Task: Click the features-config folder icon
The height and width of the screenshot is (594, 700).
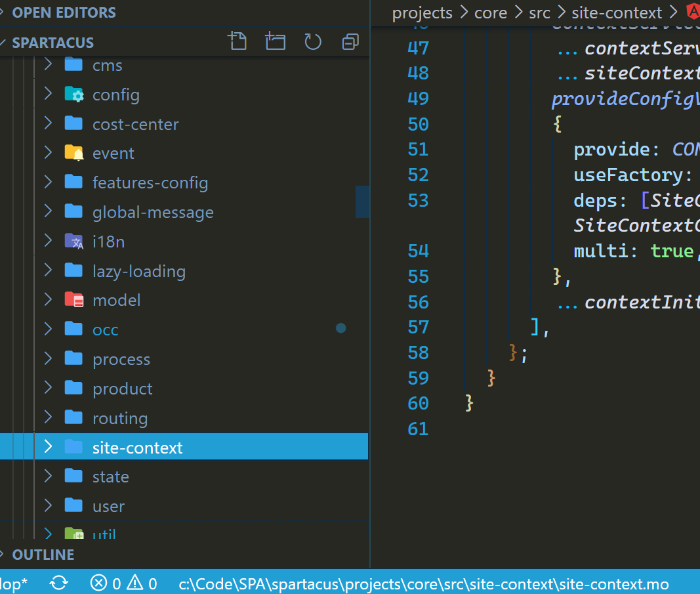Action: pos(73,182)
